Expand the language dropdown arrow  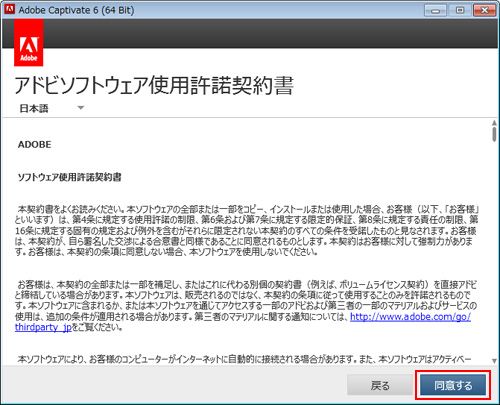pos(81,108)
